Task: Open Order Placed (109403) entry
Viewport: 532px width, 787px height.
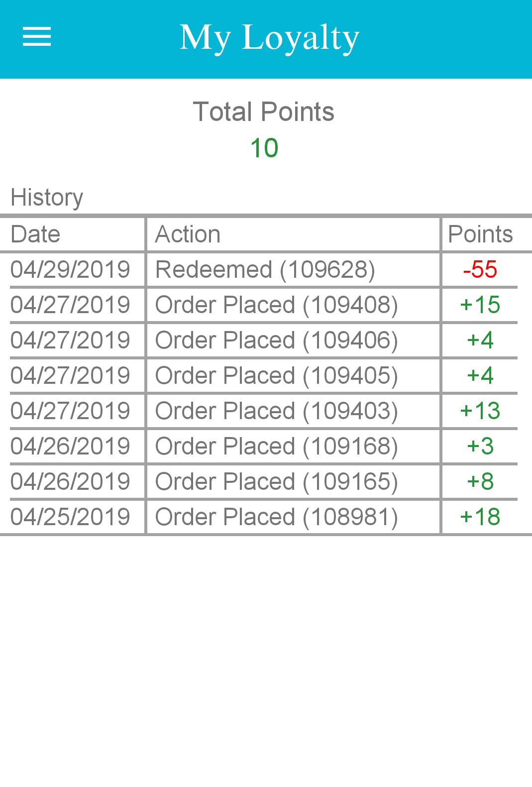Action: coord(277,411)
